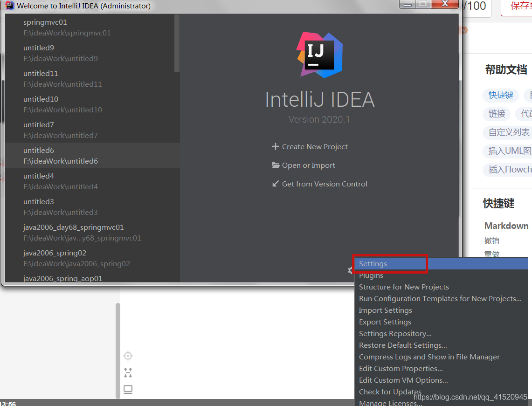Image resolution: width=532 pixels, height=406 pixels.
Task: Select Check for Updates entry
Action: 441,392
